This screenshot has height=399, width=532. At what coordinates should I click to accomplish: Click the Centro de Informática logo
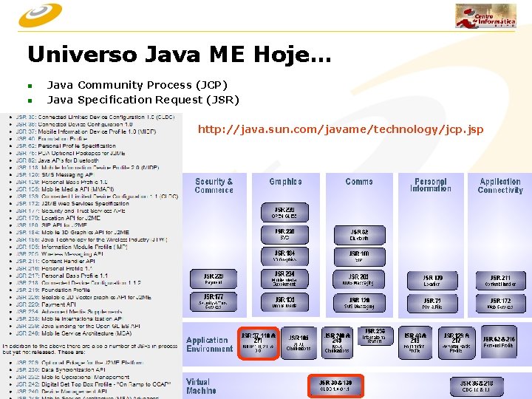click(x=485, y=16)
